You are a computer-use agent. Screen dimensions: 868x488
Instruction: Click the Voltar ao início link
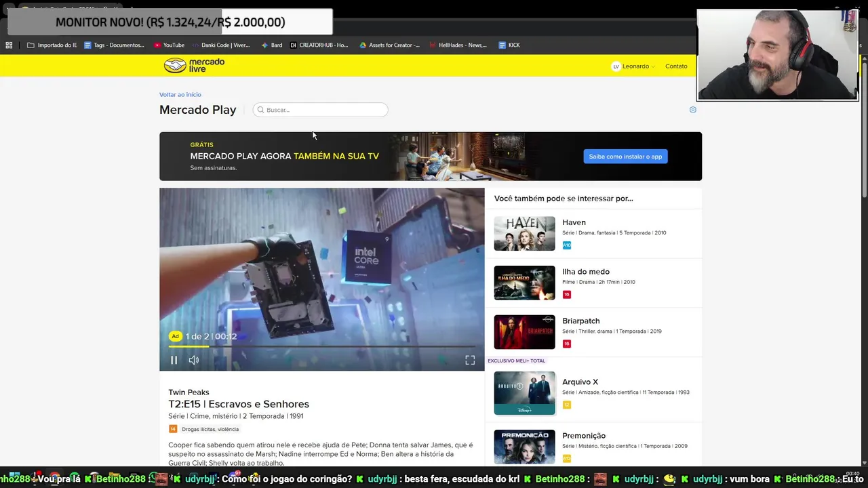coord(180,95)
